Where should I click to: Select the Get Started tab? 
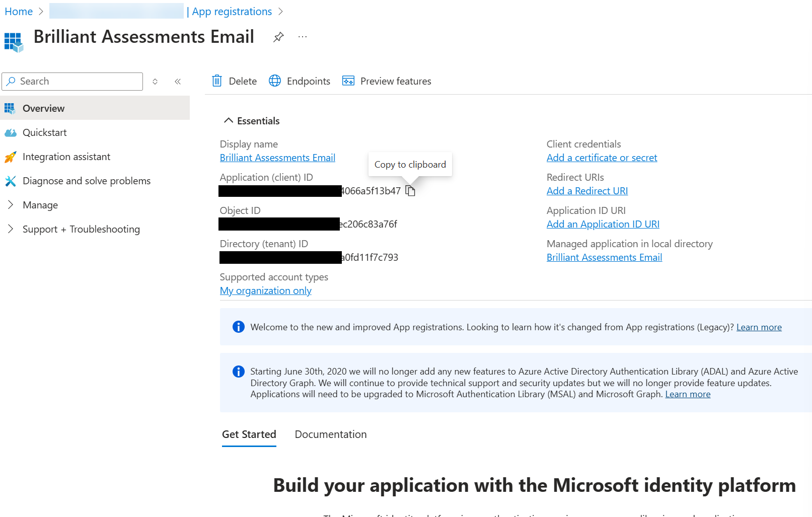(249, 434)
